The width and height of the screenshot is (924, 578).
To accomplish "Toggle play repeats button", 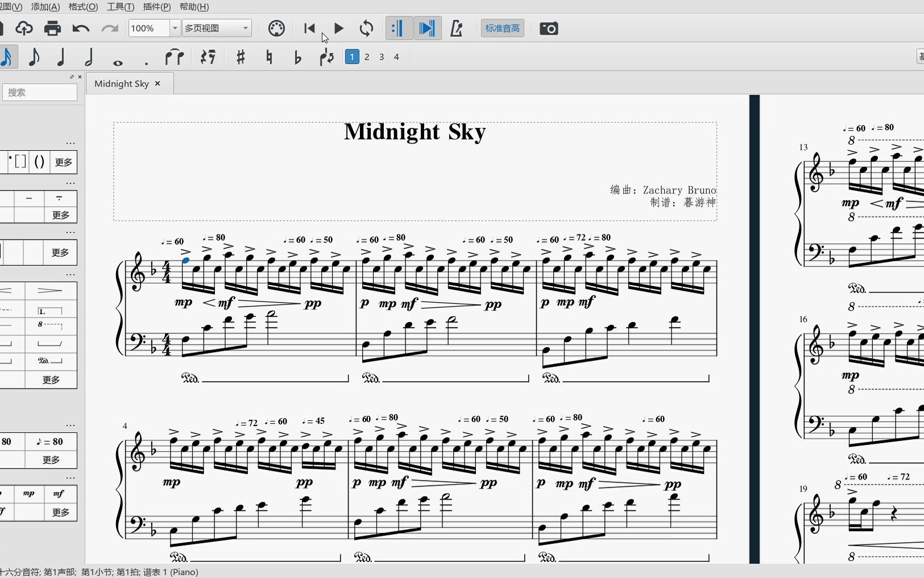I will point(399,28).
